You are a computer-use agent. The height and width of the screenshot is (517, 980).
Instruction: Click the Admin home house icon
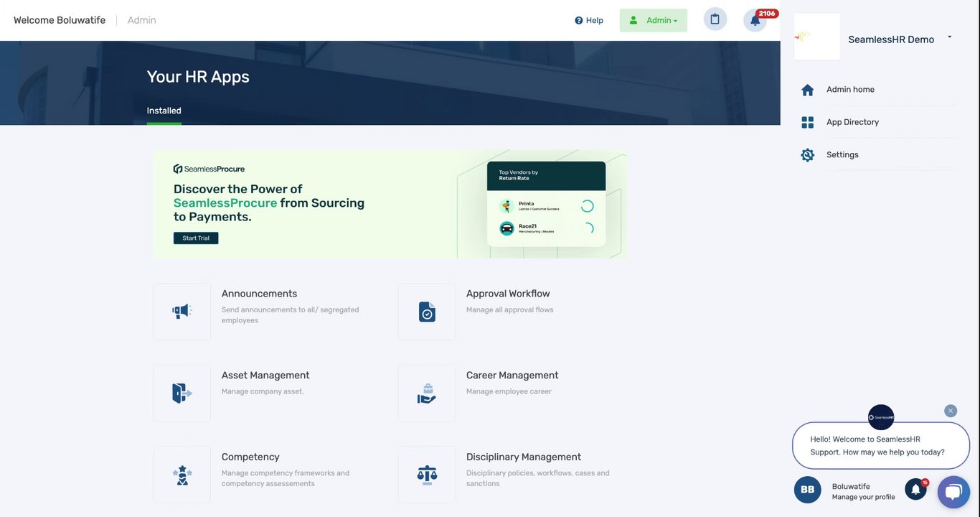[x=808, y=90]
